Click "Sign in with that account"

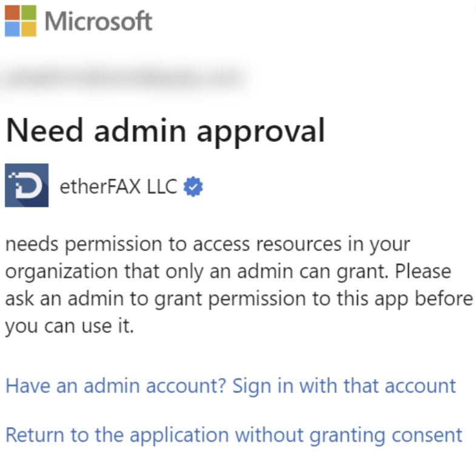tap(344, 385)
